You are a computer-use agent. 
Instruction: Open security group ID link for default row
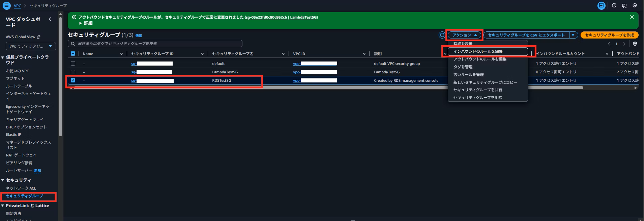[152, 64]
